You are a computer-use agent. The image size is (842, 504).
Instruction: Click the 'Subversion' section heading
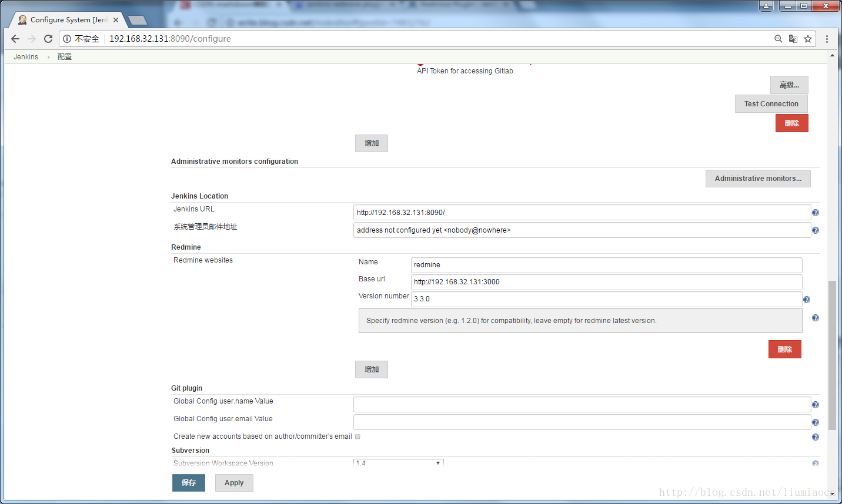click(x=191, y=451)
